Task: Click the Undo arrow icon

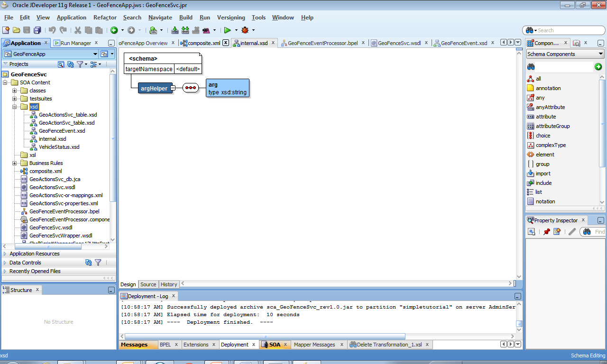Action: point(52,30)
